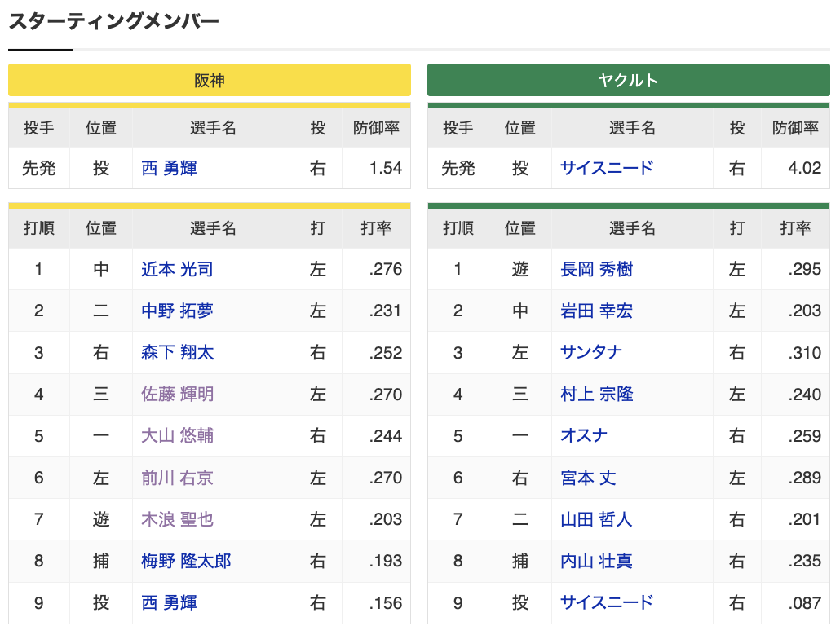840x626 pixels.
Task: Open player link サンタナ
Action: 591,352
